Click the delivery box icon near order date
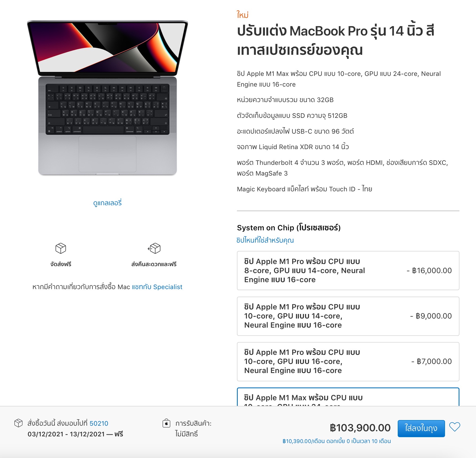 pyautogui.click(x=18, y=423)
